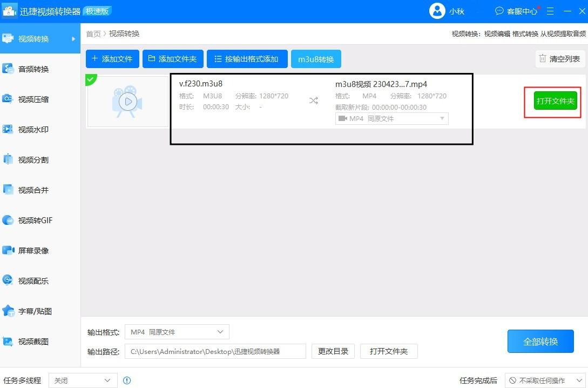Open the 输出格式 MP4 output format dropdown
The image size is (588, 388).
coord(177,332)
